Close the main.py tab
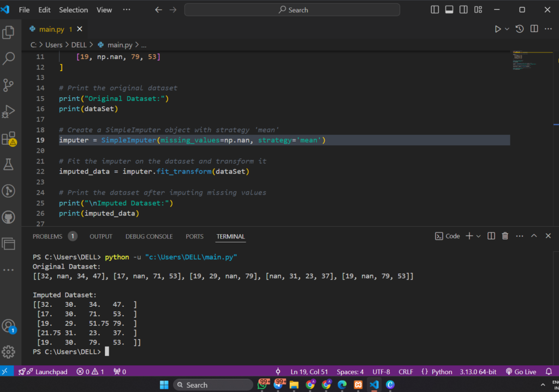The height and width of the screenshot is (392, 559). click(80, 29)
